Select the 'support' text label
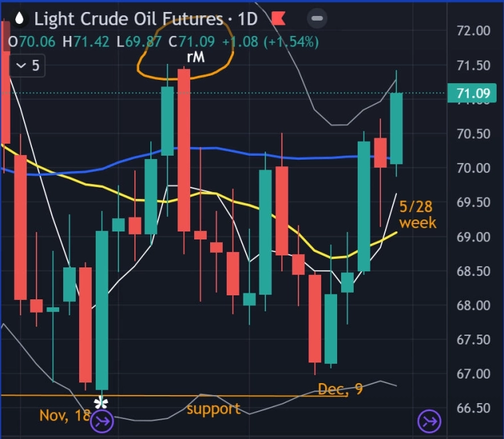Screen dimensions: 504x439 click(x=213, y=410)
